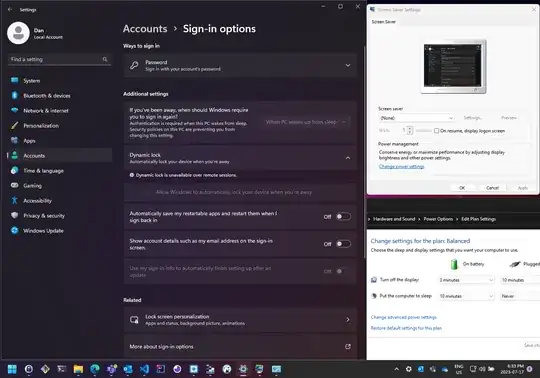Viewport: 540px width, 378px height.
Task: Open Turn off display plugged-in dropdown
Action: [520, 280]
